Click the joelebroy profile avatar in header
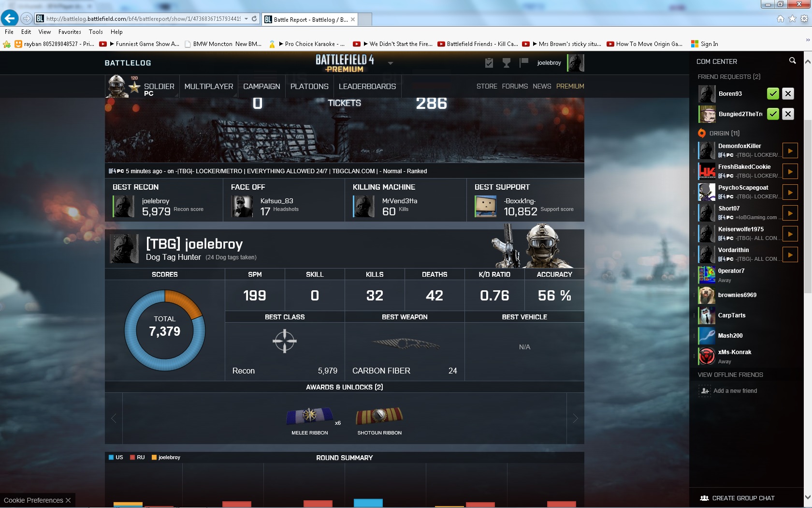Viewport: 812px width, 508px height. [576, 63]
